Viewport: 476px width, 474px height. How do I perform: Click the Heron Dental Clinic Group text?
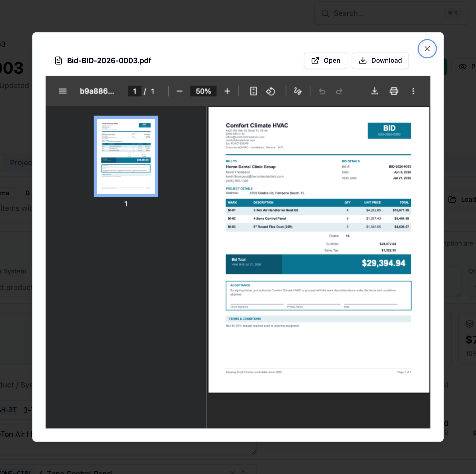click(x=251, y=167)
